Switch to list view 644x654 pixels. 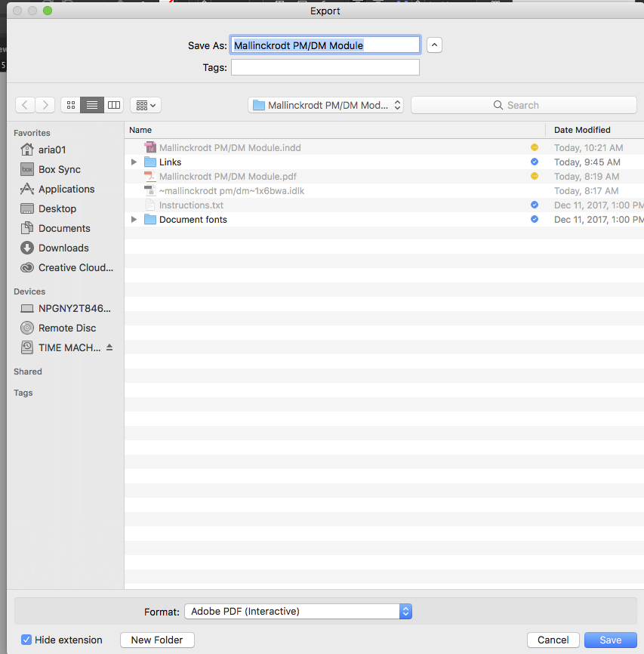(x=92, y=105)
